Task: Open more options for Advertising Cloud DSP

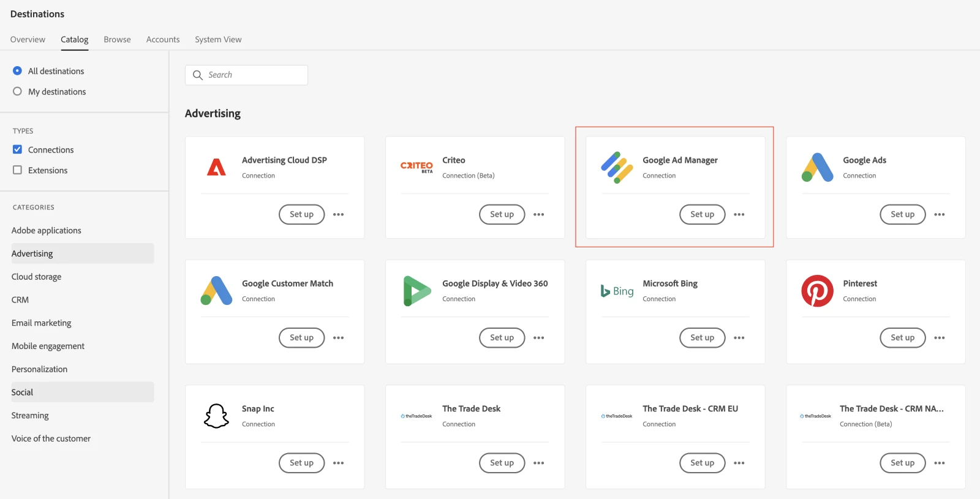Action: (x=339, y=214)
